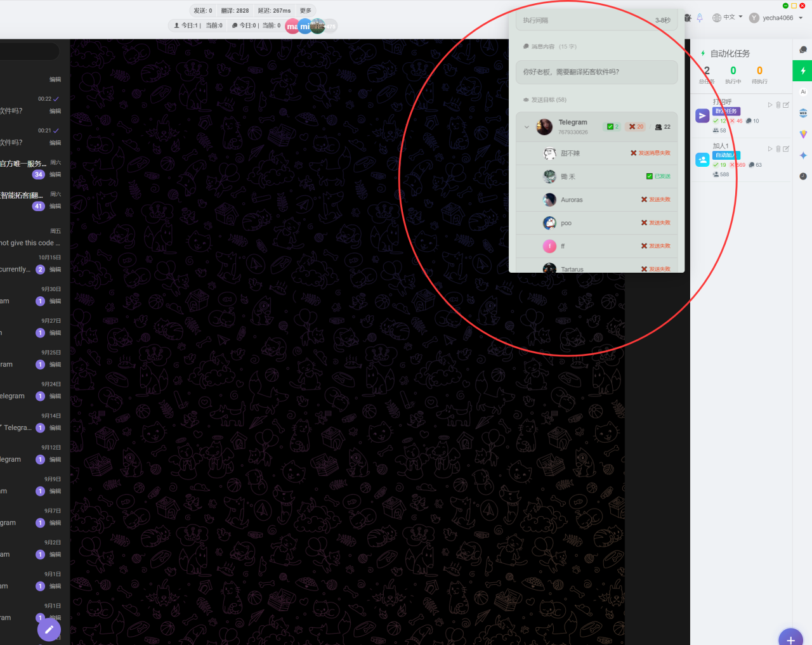This screenshot has width=812, height=645.
Task: Toggle the failed filter badge showing 20
Action: pyautogui.click(x=636, y=127)
